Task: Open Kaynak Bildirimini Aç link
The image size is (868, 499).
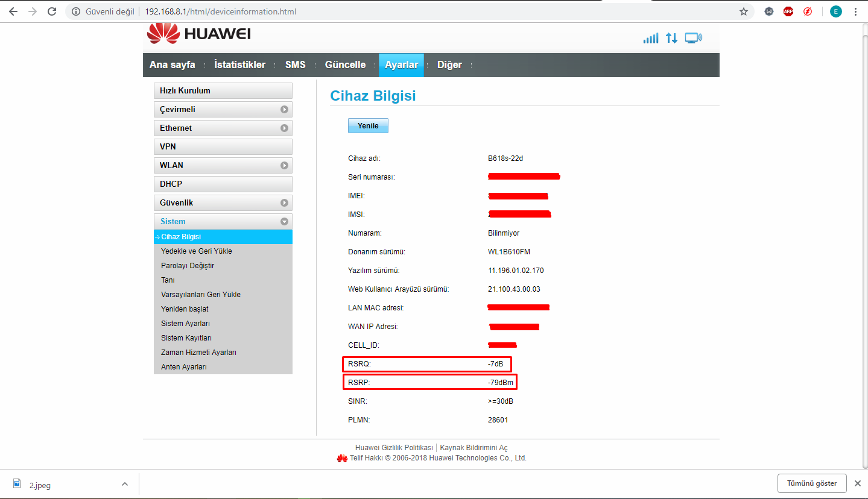Action: coord(474,448)
